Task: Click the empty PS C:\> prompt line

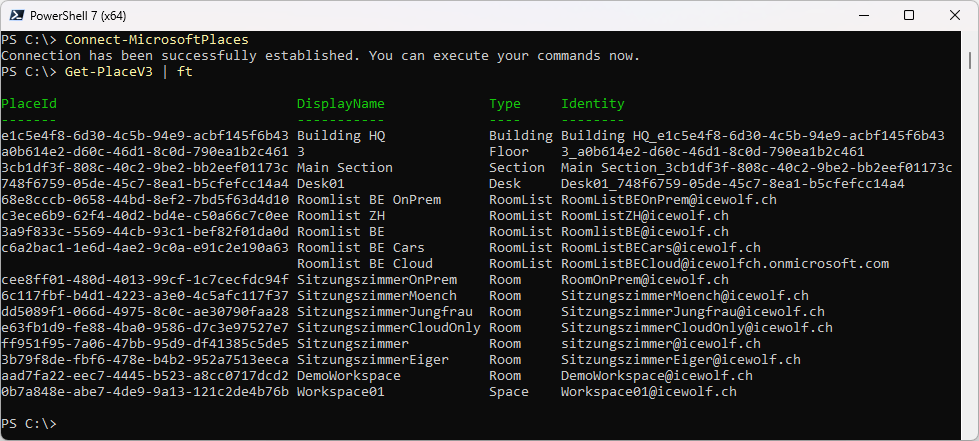Action: (x=29, y=424)
